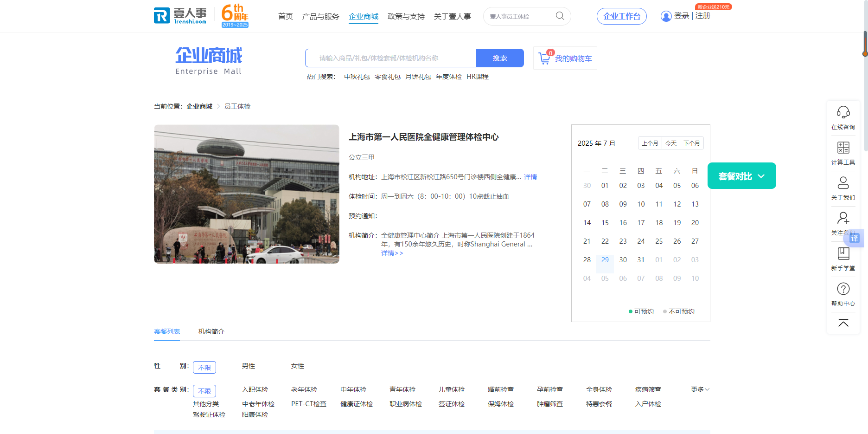Viewport: 868px width, 434px height.
Task: Click hot search 月饼礼包
Action: tap(418, 77)
